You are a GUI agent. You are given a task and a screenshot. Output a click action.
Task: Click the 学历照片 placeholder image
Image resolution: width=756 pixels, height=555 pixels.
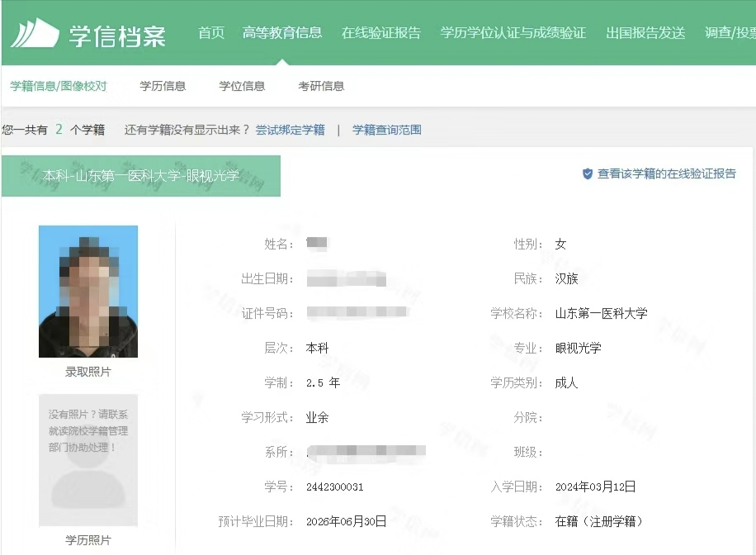[x=88, y=460]
